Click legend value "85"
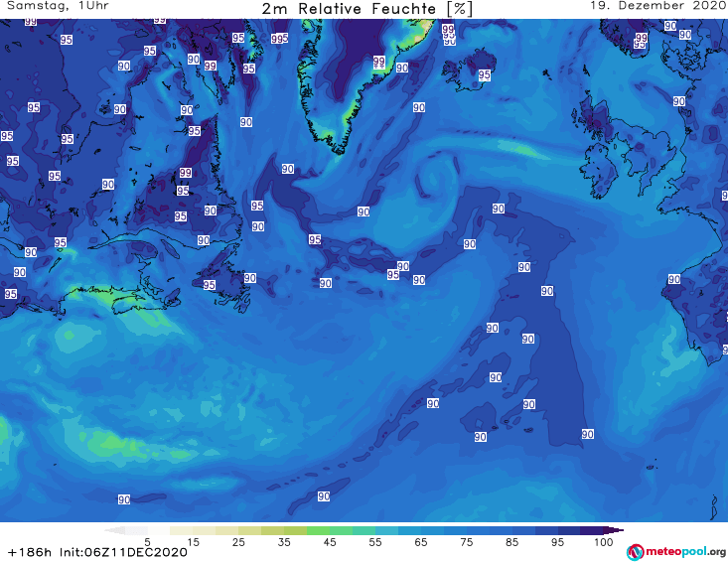 (x=511, y=542)
